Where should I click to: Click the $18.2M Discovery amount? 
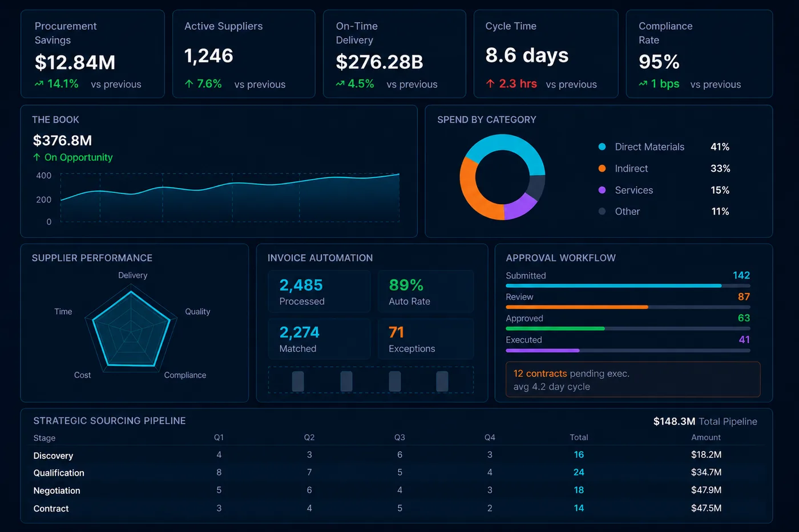(706, 454)
